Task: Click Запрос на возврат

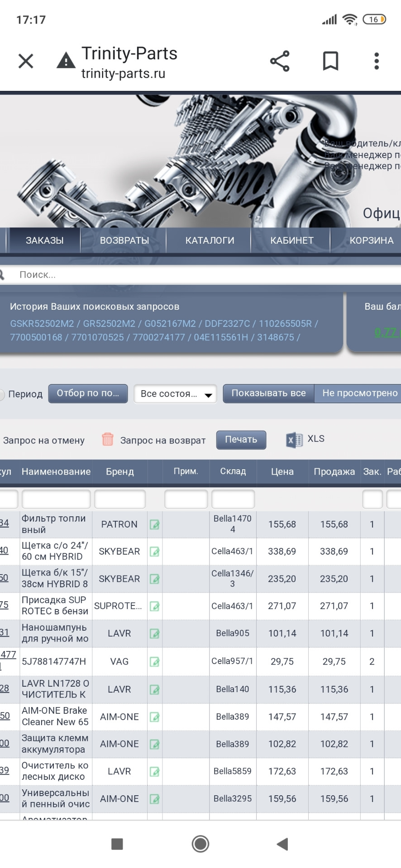Action: point(163,440)
